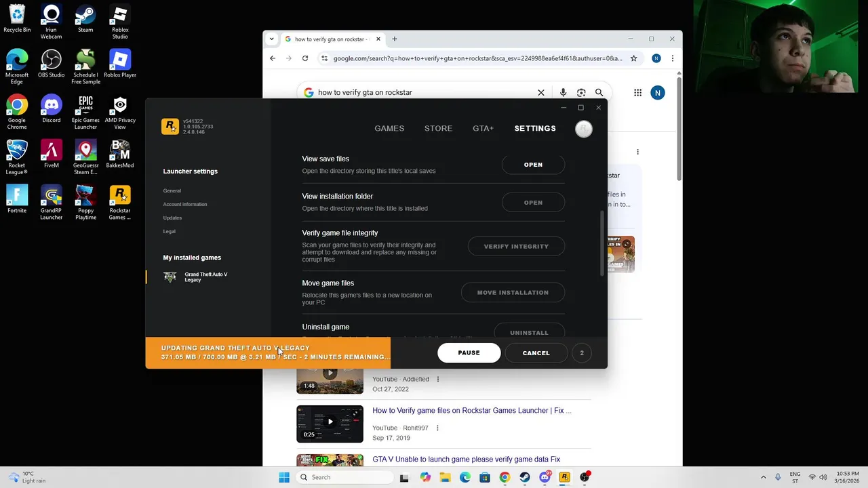The width and height of the screenshot is (868, 488).
Task: Click OPEN for View save files
Action: click(x=533, y=165)
